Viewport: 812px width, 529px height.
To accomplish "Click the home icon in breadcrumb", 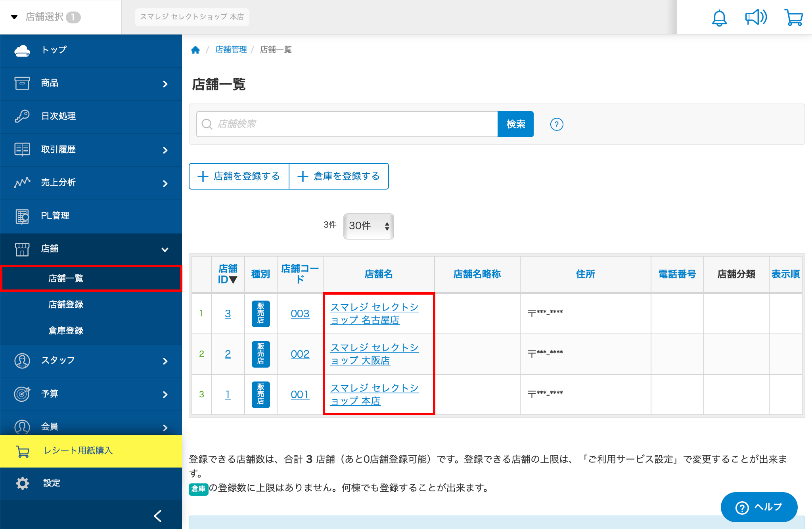I will (195, 50).
